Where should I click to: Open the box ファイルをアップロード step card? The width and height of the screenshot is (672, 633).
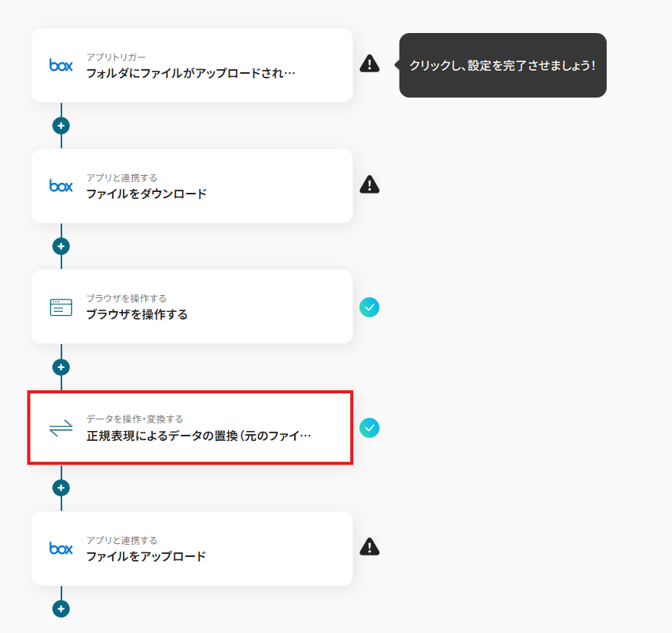[x=192, y=548]
